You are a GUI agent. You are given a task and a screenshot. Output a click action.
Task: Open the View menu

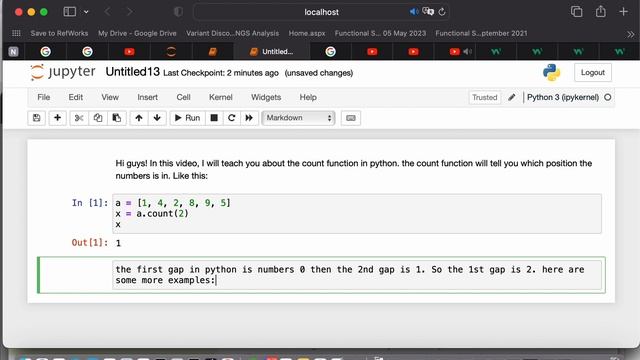tap(110, 98)
